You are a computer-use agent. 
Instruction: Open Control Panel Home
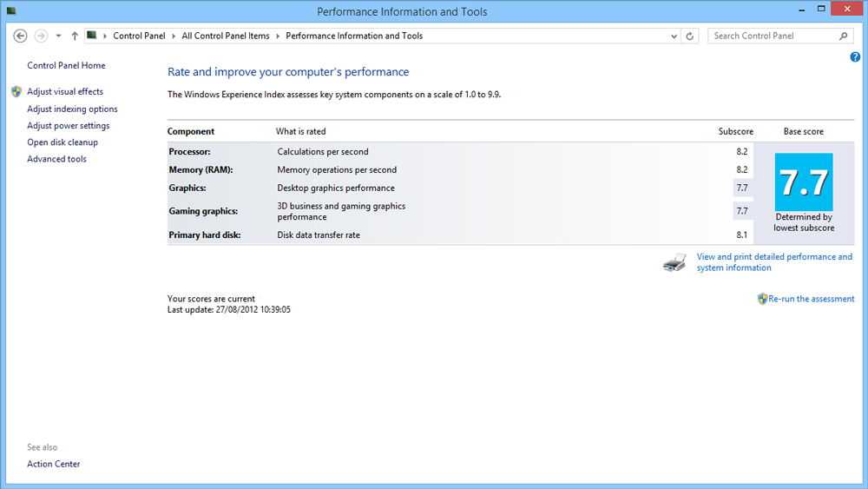click(66, 65)
